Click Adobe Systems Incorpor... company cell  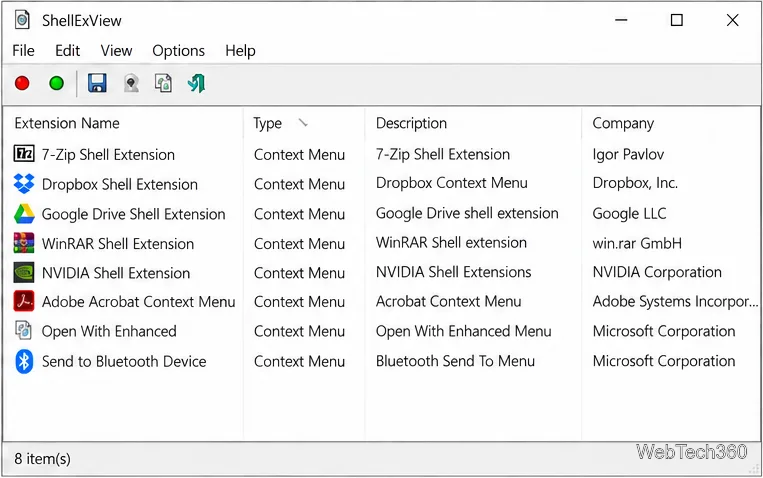coord(675,302)
